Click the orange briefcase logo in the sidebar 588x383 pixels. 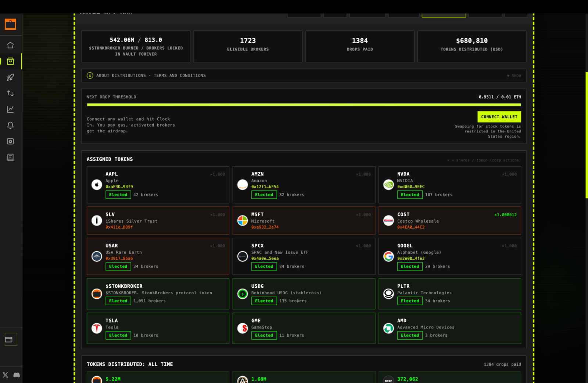pyautogui.click(x=10, y=24)
